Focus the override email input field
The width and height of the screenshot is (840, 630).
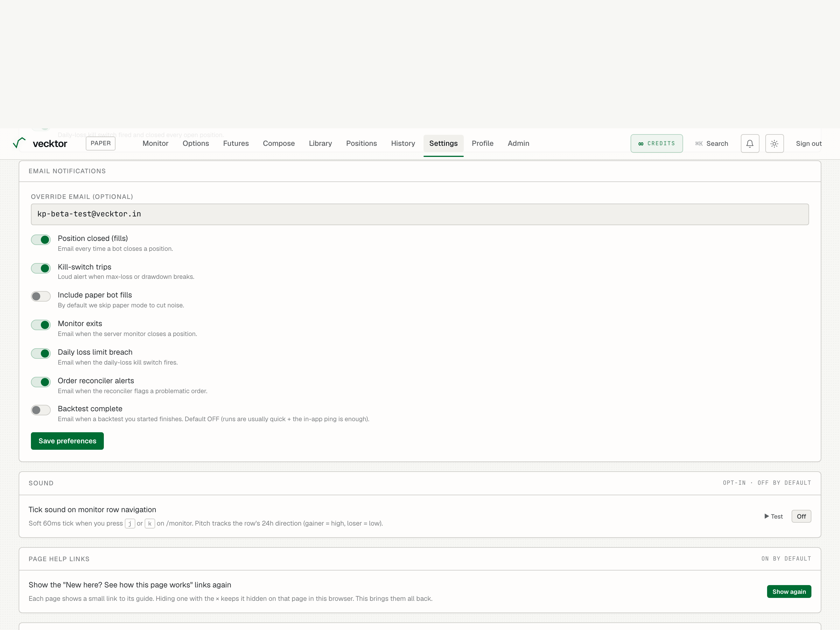(420, 214)
